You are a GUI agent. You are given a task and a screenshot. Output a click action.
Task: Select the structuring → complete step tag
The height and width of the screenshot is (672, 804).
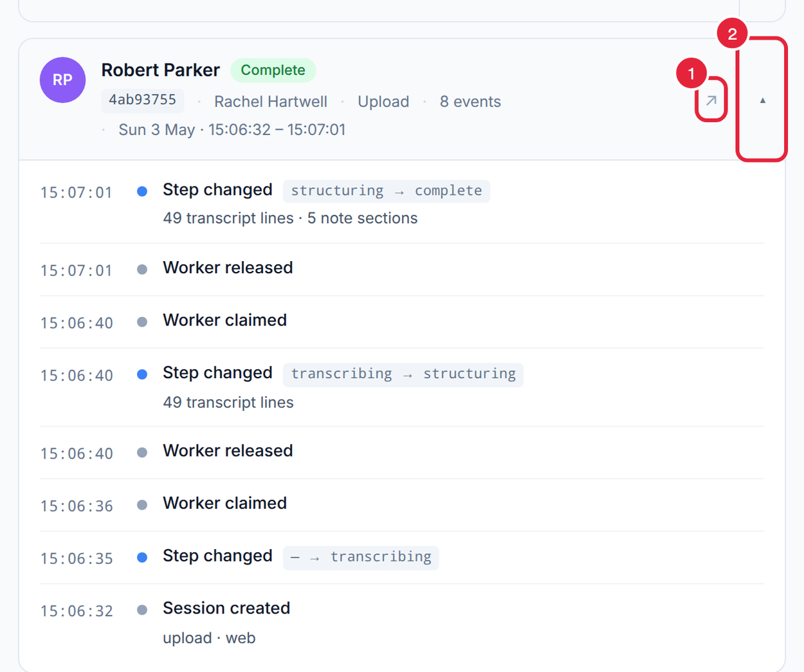pyautogui.click(x=387, y=191)
